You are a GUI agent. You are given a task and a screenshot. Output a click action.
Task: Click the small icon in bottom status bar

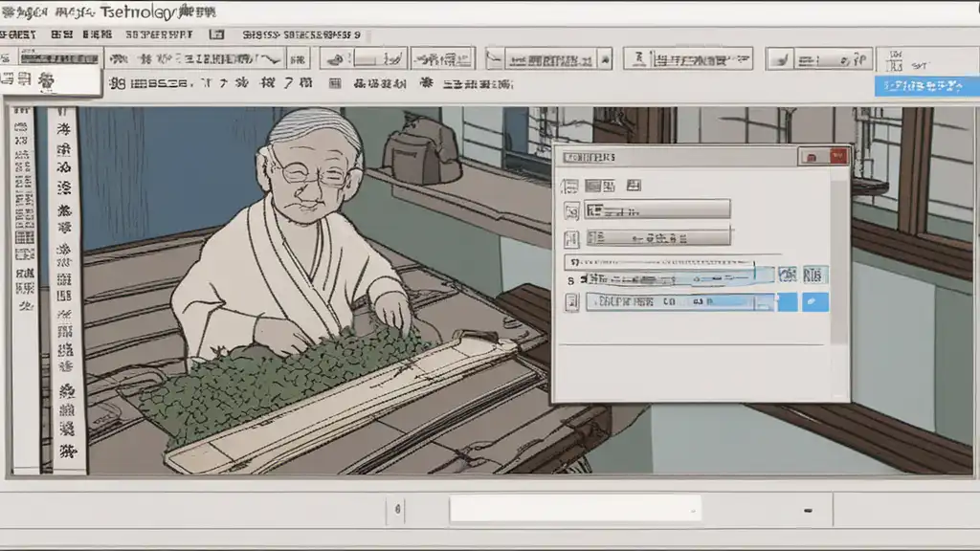(x=399, y=509)
